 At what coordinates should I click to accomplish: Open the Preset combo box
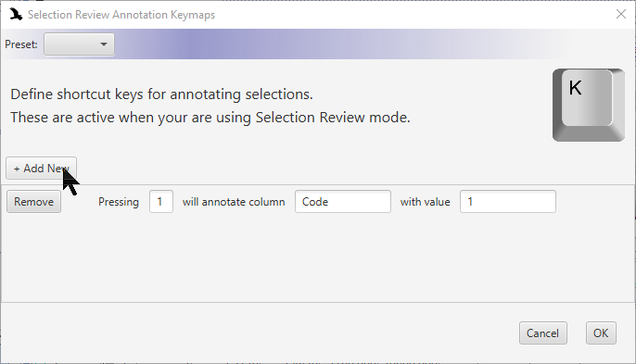[79, 44]
